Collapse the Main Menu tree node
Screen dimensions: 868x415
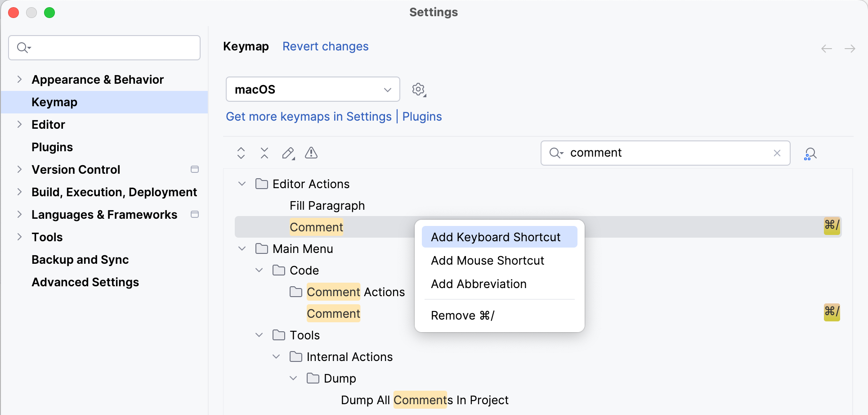(x=242, y=248)
